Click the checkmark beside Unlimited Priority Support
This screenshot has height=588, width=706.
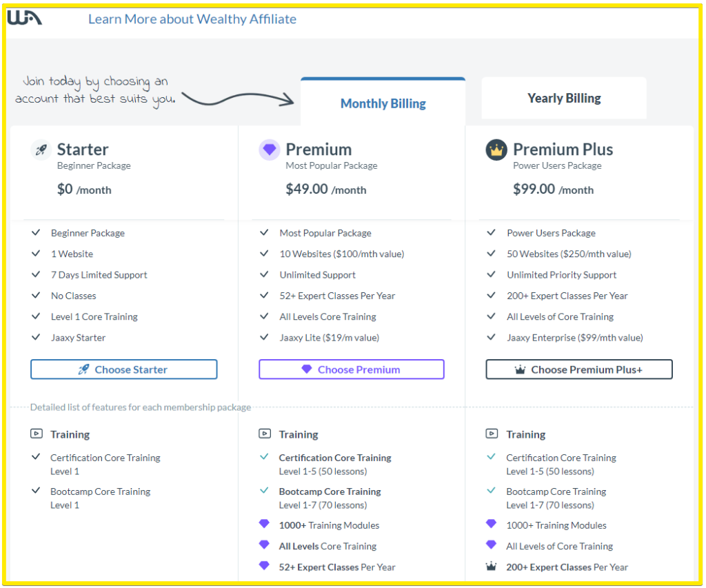[x=491, y=274]
